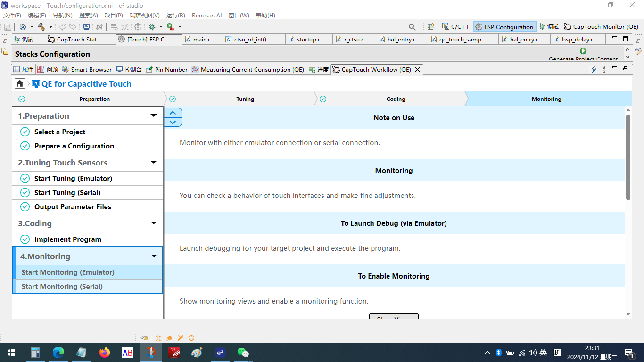Select the Start Tuning (Serial) step
The height and width of the screenshot is (362, 644).
click(88, 193)
